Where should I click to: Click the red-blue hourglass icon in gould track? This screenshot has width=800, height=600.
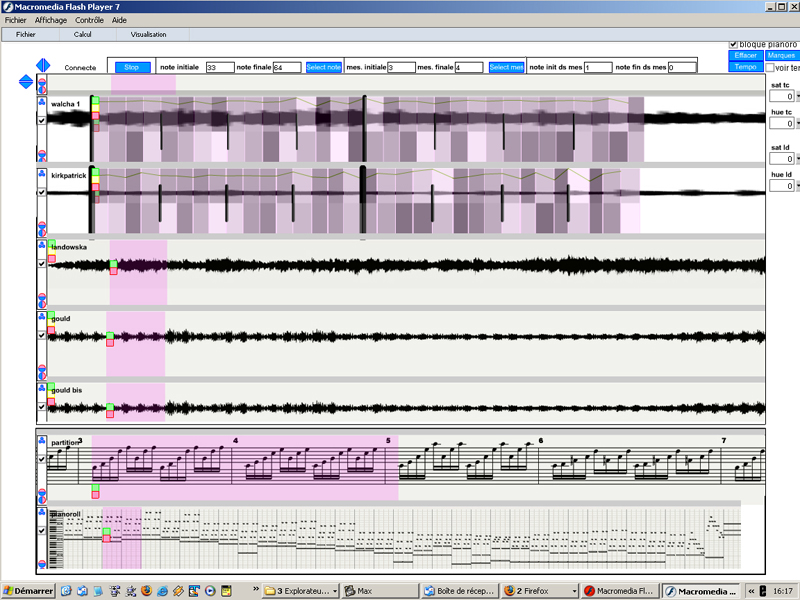(42, 371)
